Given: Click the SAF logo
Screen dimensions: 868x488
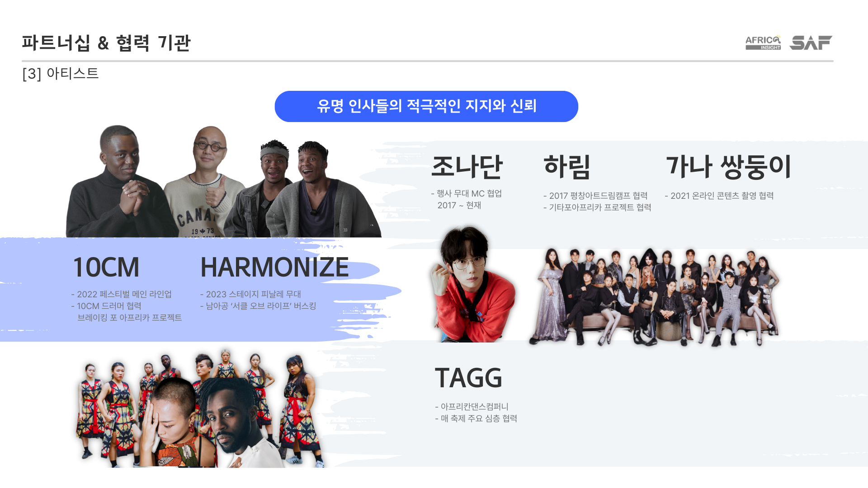Looking at the screenshot, I should pos(811,42).
